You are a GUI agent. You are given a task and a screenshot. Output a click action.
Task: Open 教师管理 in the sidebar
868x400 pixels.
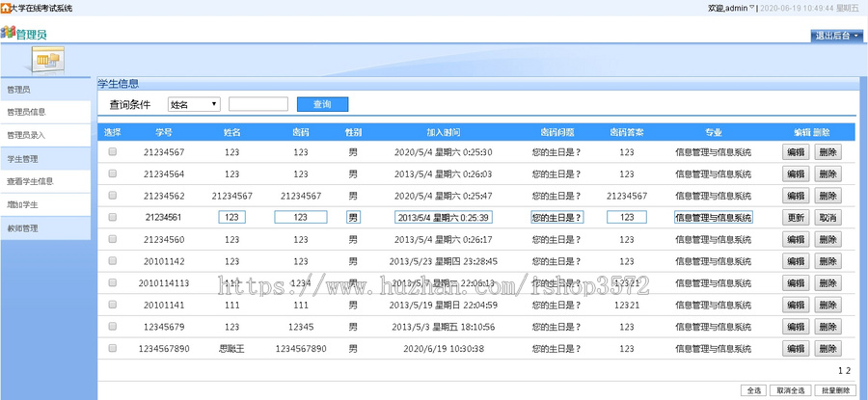tap(45, 227)
